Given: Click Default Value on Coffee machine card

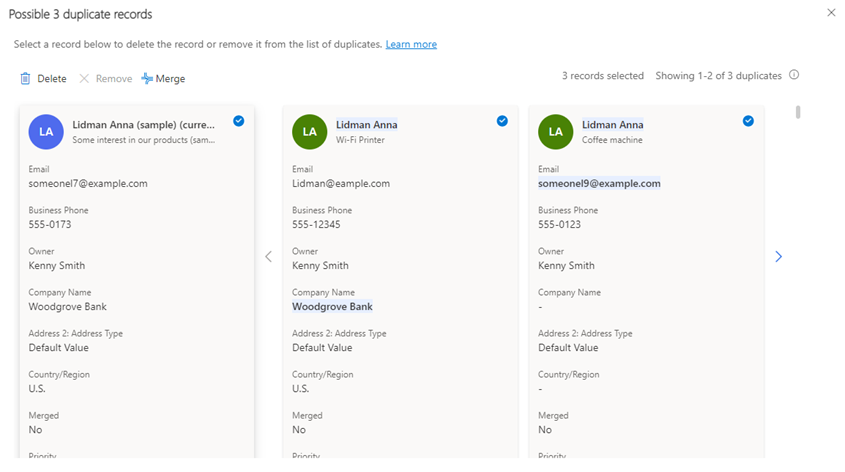Looking at the screenshot, I should click(x=568, y=348).
